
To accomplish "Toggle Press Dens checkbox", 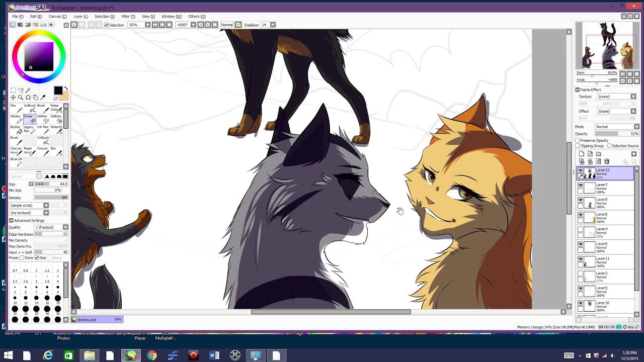I will 23,258.
